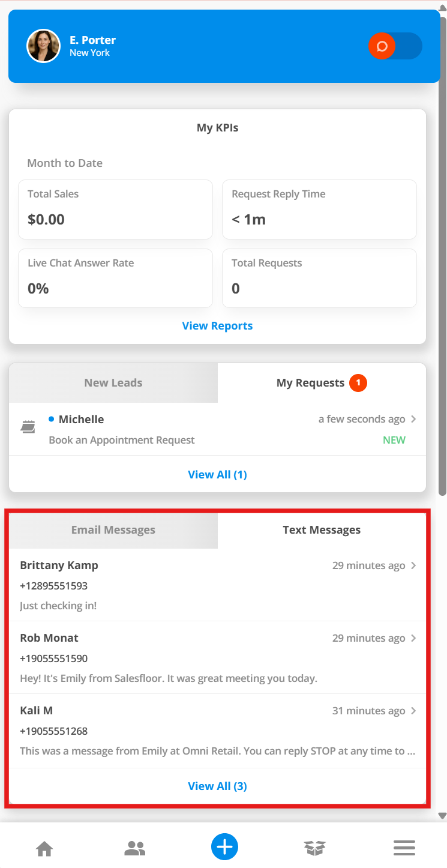Image resolution: width=447 pixels, height=868 pixels.
Task: Open the hamburger menu icon
Action: pos(404,848)
